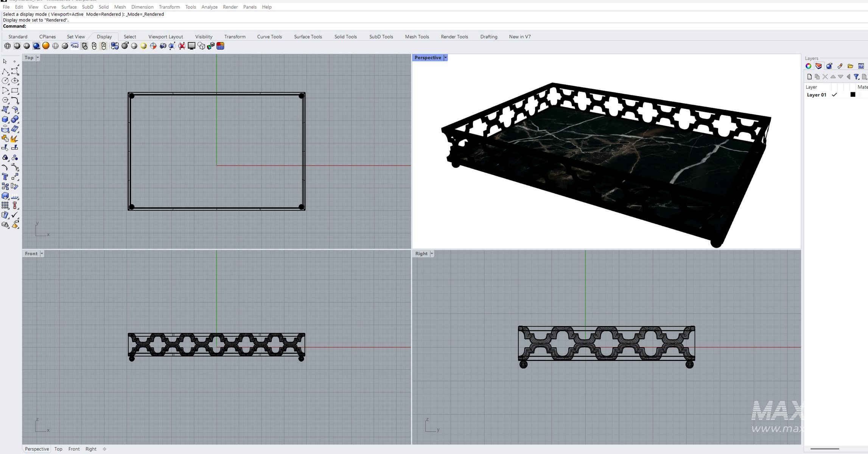
Task: Click the filter layers funnel icon
Action: click(x=856, y=77)
